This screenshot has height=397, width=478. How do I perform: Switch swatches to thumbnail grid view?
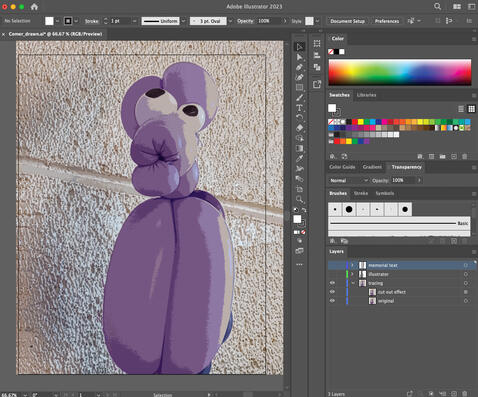[471, 109]
